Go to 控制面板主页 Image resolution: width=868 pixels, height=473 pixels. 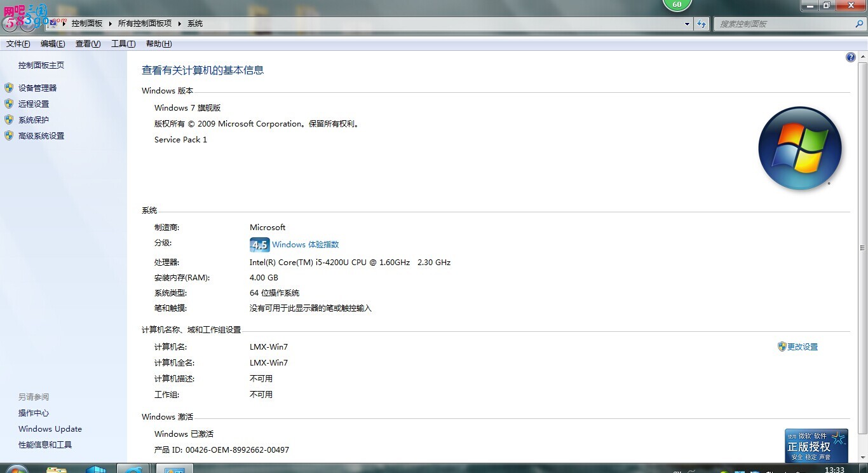coord(41,65)
